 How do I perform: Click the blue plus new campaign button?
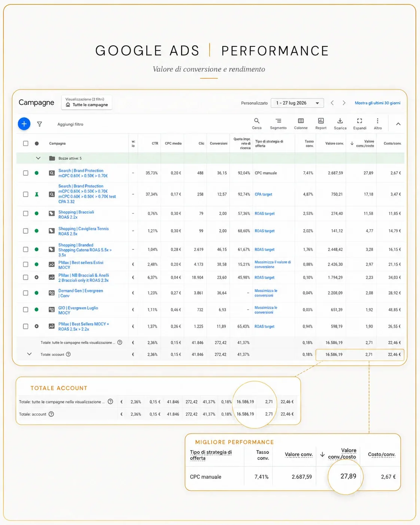pos(24,124)
